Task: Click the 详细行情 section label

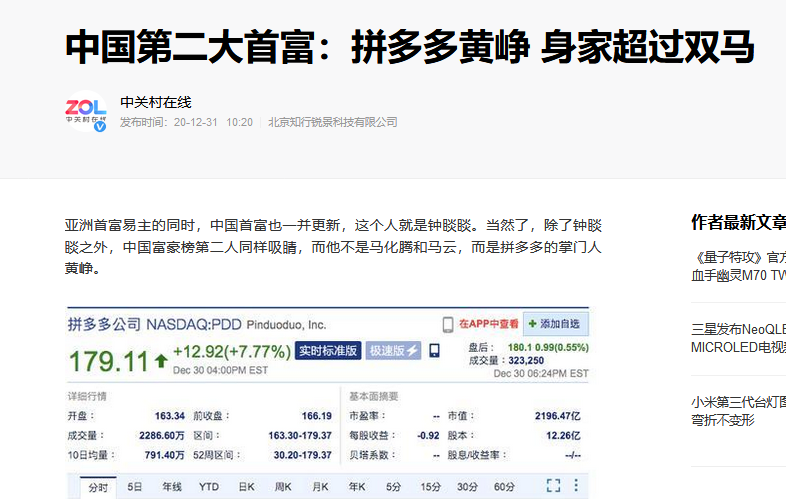Action: [x=87, y=397]
